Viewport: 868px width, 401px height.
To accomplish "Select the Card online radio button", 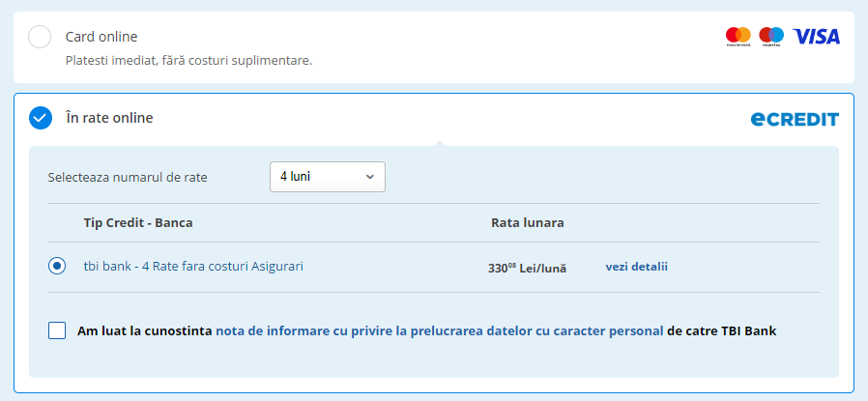I will click(40, 37).
